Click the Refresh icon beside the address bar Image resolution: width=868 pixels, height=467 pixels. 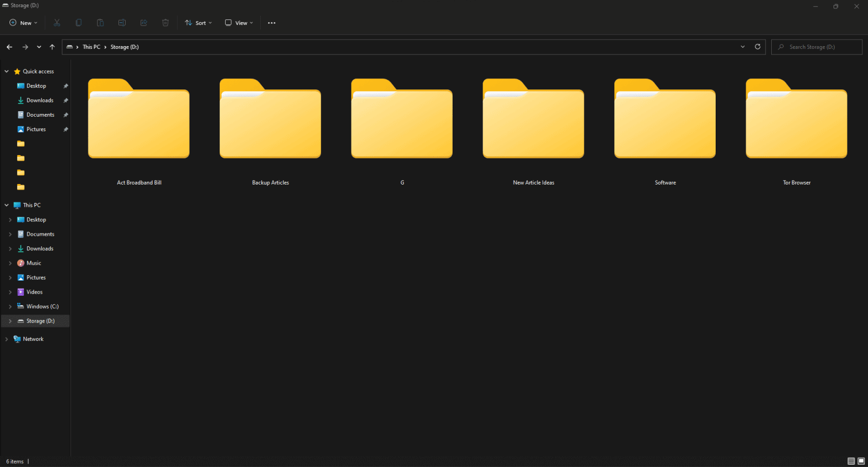point(757,47)
